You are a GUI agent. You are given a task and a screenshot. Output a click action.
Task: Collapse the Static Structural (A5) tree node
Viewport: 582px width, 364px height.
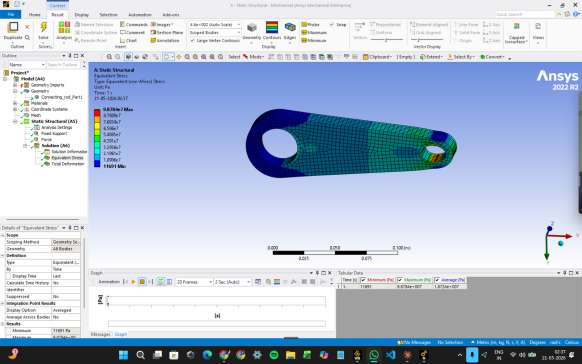tap(15, 121)
